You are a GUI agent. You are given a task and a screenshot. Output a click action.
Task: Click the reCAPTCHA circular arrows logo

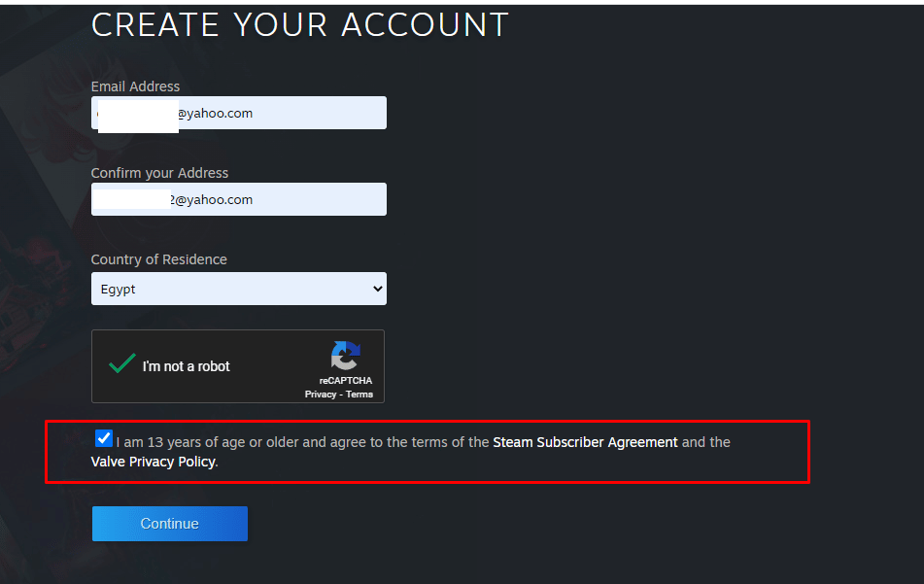345,356
